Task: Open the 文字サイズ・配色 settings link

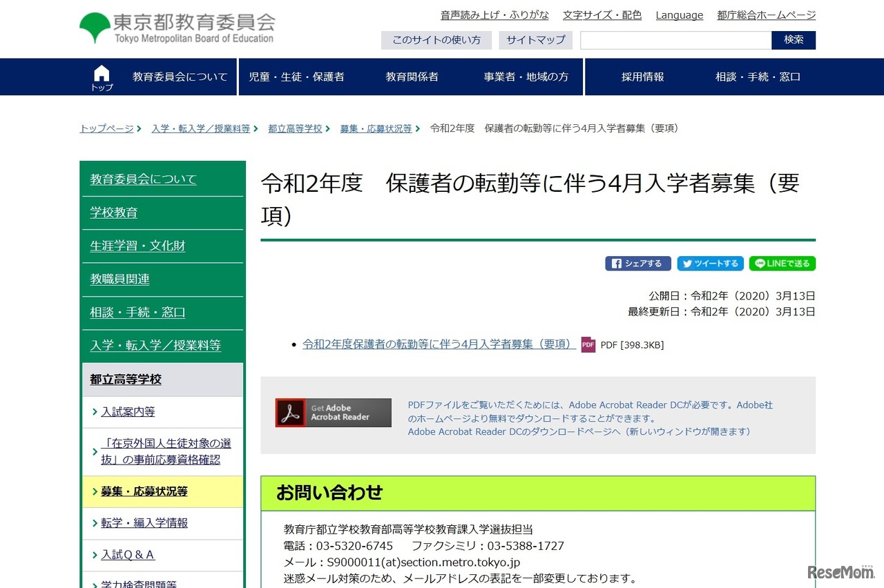Action: (x=602, y=14)
